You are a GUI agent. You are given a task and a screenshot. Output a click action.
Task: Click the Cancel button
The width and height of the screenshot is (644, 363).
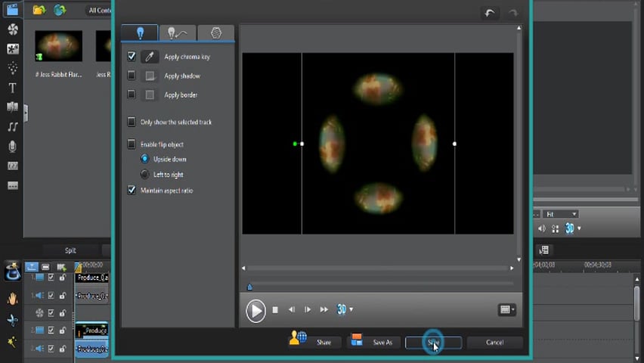494,342
